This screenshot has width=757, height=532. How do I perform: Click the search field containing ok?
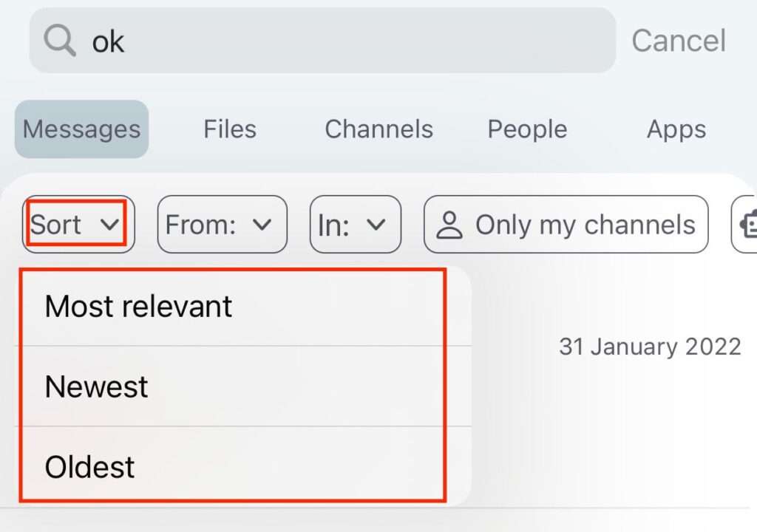[x=322, y=41]
